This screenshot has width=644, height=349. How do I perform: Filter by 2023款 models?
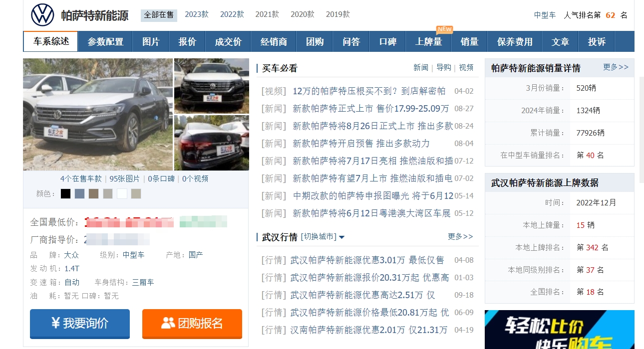[197, 14]
